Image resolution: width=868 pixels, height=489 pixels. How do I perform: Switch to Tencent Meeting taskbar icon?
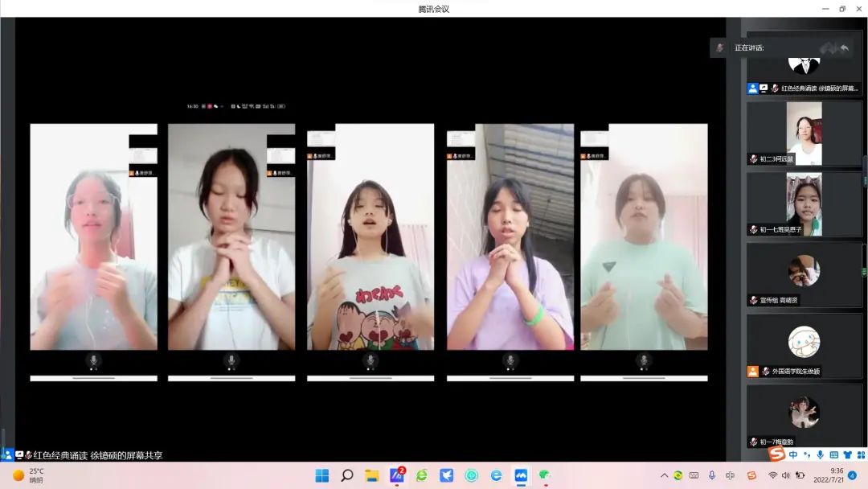[x=521, y=475]
